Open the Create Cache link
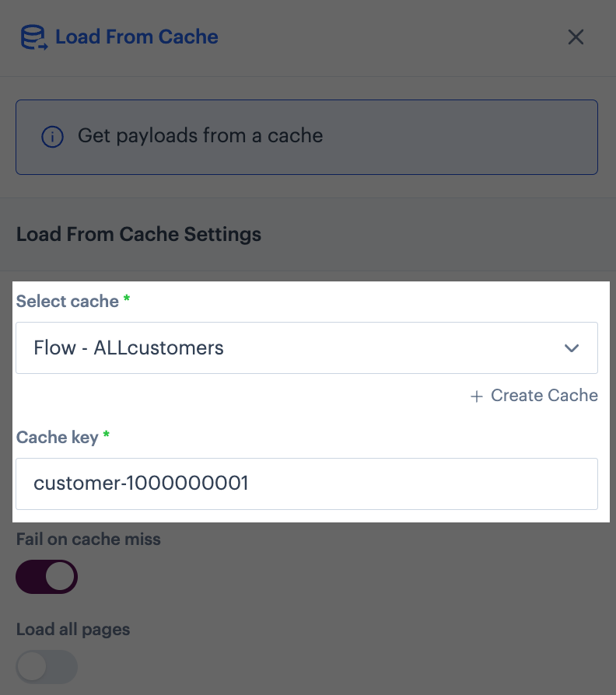 click(534, 396)
